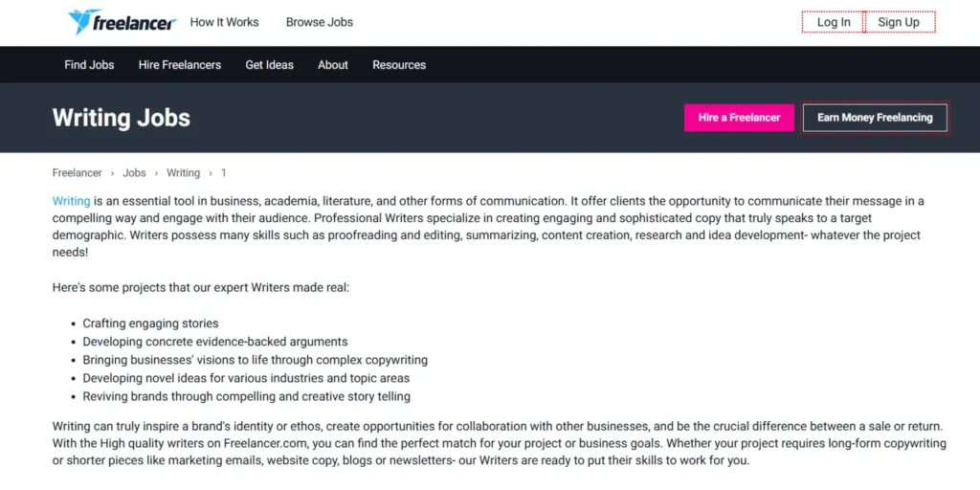Open Get Ideas in navigation bar
The width and height of the screenshot is (980, 490).
pyautogui.click(x=269, y=65)
